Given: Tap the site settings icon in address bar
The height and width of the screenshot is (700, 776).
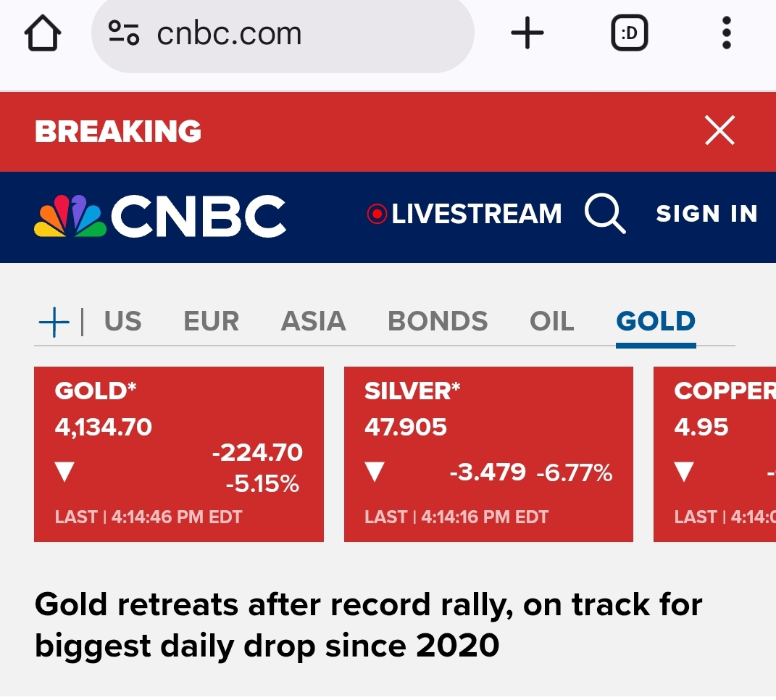Looking at the screenshot, I should pos(123,34).
